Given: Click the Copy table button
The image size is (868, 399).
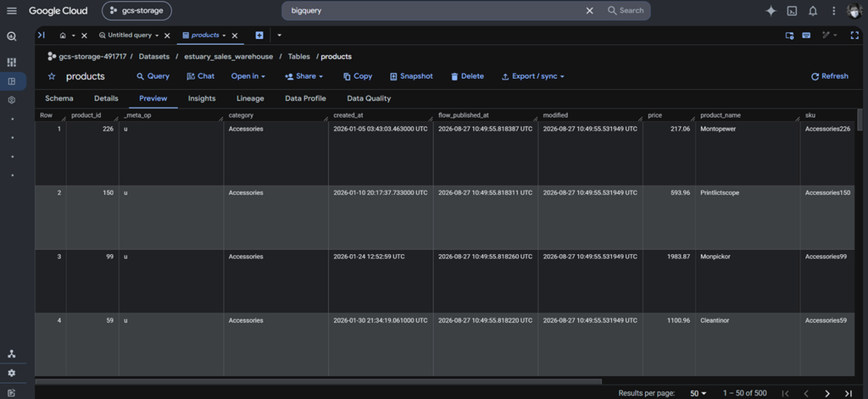Looking at the screenshot, I should pyautogui.click(x=358, y=76).
